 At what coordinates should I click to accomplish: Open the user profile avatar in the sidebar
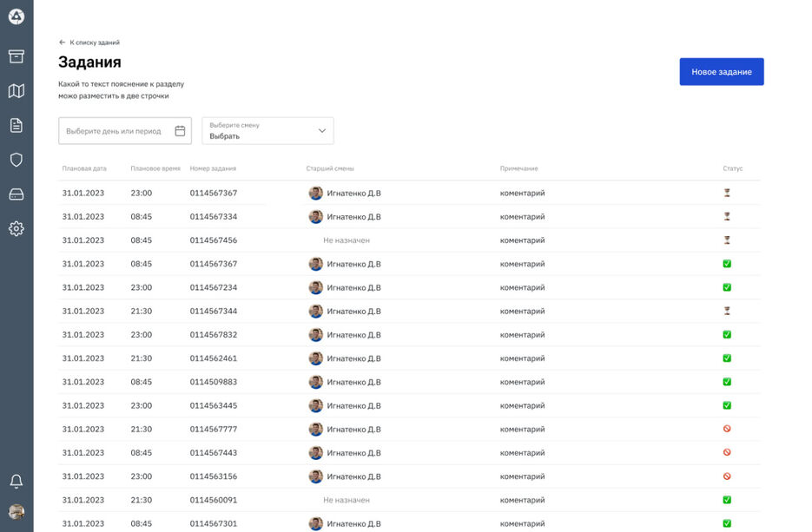pos(17,512)
